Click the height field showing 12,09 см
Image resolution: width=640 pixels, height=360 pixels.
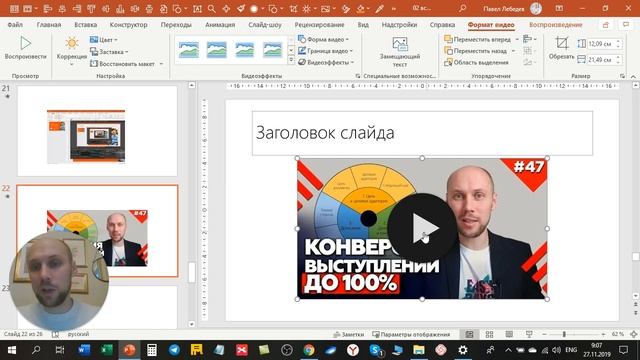click(x=601, y=44)
